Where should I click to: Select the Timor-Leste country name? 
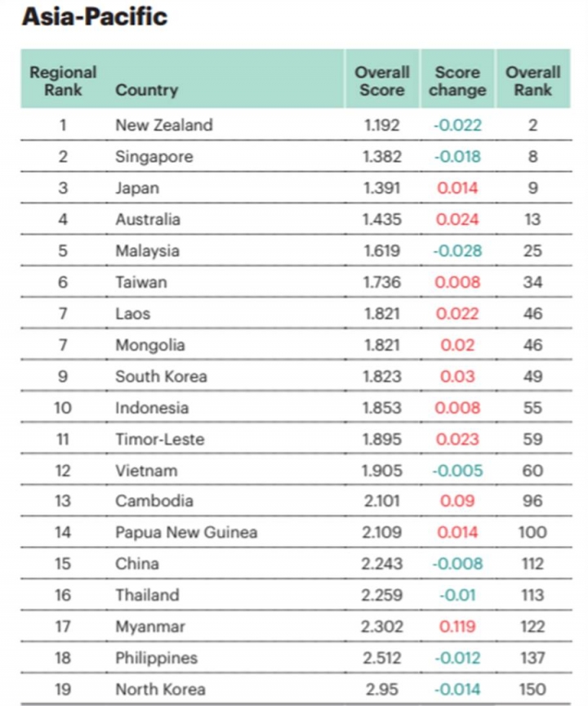coord(160,440)
